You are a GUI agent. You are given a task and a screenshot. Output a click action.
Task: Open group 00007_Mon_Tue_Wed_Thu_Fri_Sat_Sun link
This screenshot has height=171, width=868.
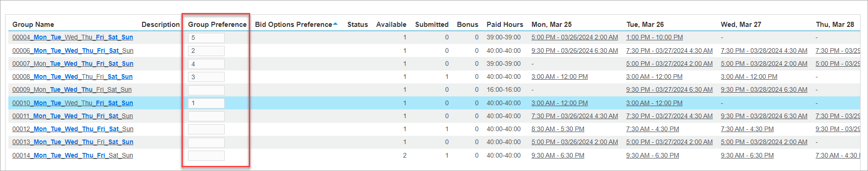[x=72, y=63]
